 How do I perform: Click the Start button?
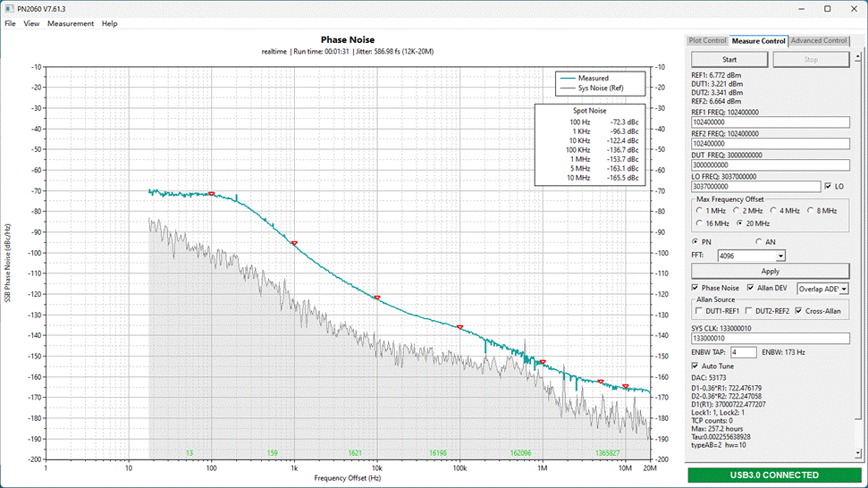tap(729, 59)
